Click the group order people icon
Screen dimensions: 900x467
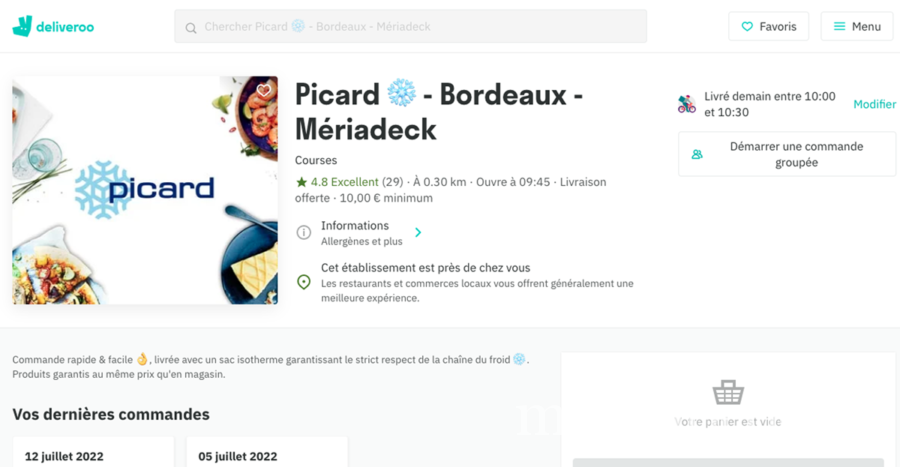click(697, 155)
